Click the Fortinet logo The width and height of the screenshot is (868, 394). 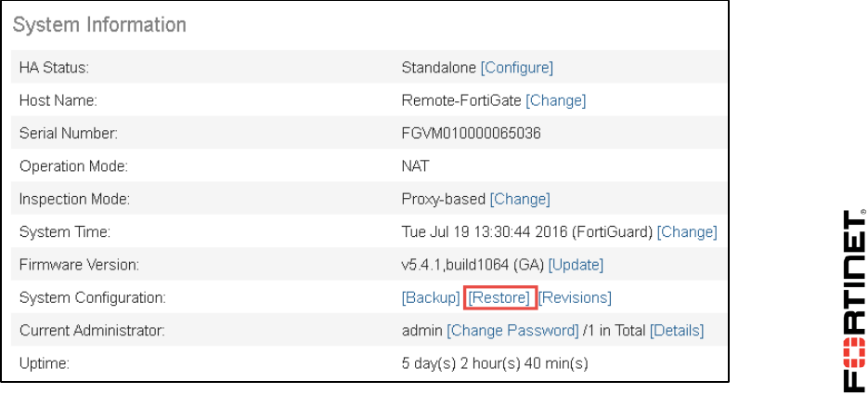coord(853,300)
